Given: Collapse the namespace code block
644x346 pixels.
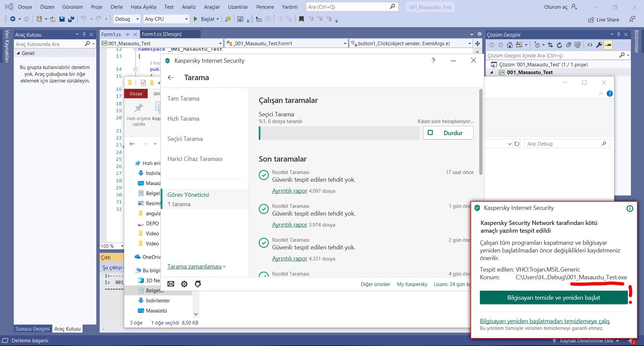Looking at the screenshot, I should [x=136, y=49].
